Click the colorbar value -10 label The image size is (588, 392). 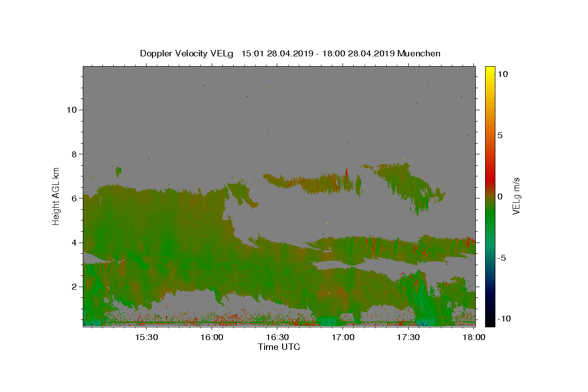point(504,319)
